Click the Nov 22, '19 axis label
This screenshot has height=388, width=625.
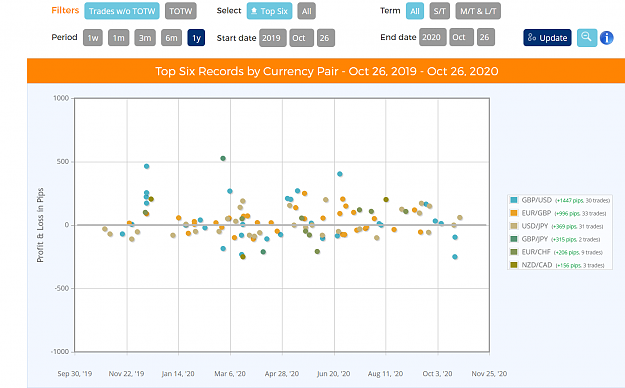click(x=126, y=374)
